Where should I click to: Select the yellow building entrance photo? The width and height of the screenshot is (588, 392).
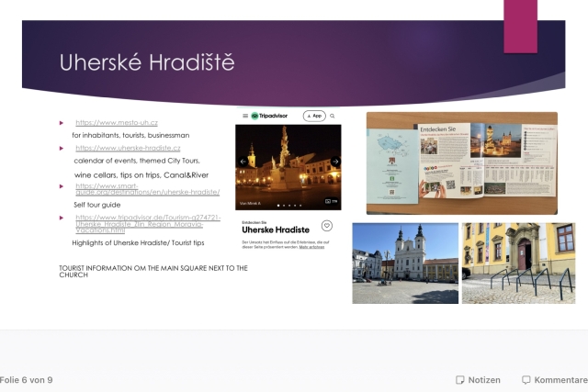tap(518, 263)
